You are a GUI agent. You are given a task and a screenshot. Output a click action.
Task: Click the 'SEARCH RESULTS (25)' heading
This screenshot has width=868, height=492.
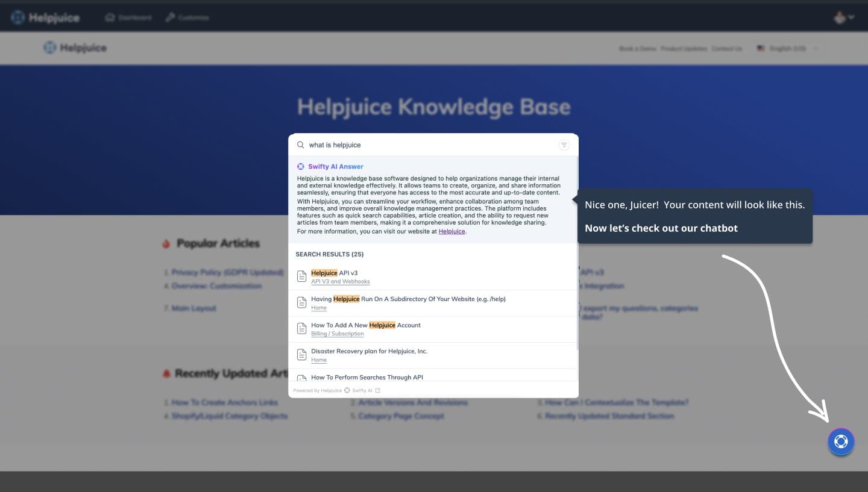pos(330,254)
